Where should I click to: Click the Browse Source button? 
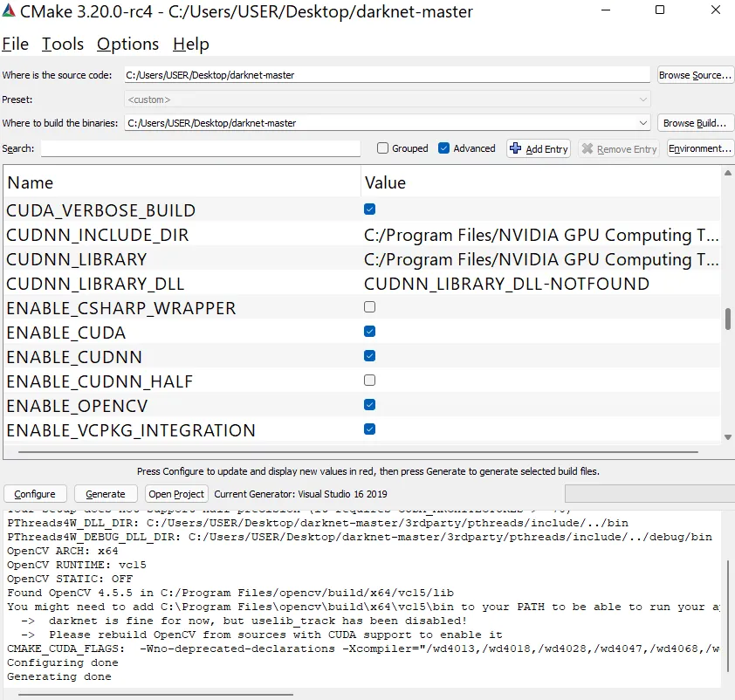[695, 75]
